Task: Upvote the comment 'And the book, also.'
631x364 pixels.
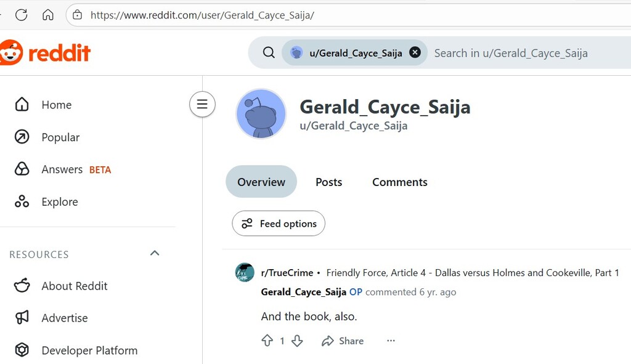Action: pos(267,341)
